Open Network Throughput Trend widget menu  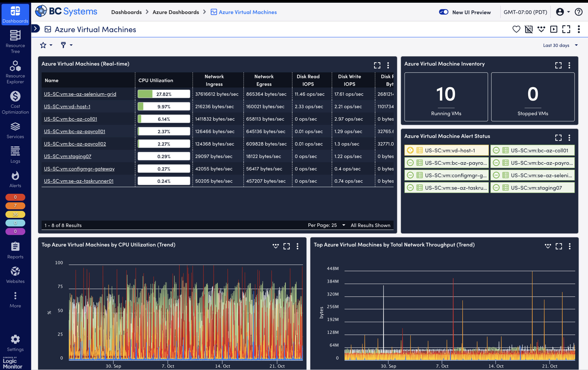point(569,246)
